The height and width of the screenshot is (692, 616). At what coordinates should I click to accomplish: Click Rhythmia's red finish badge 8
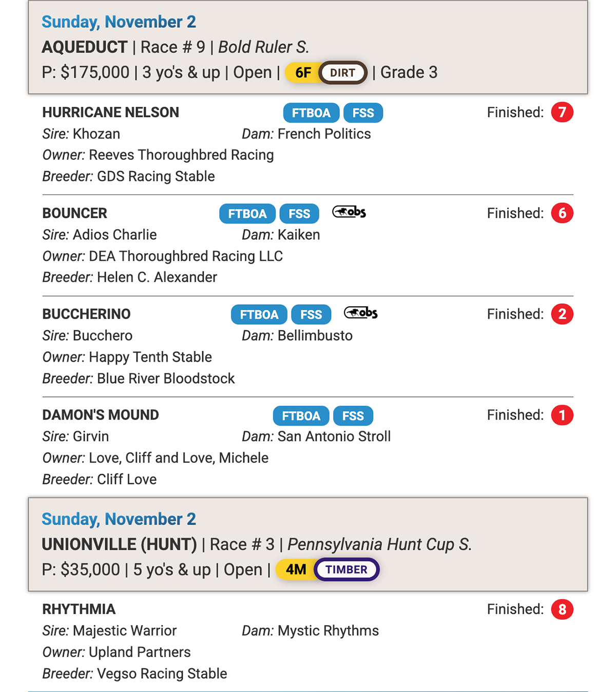click(x=562, y=609)
